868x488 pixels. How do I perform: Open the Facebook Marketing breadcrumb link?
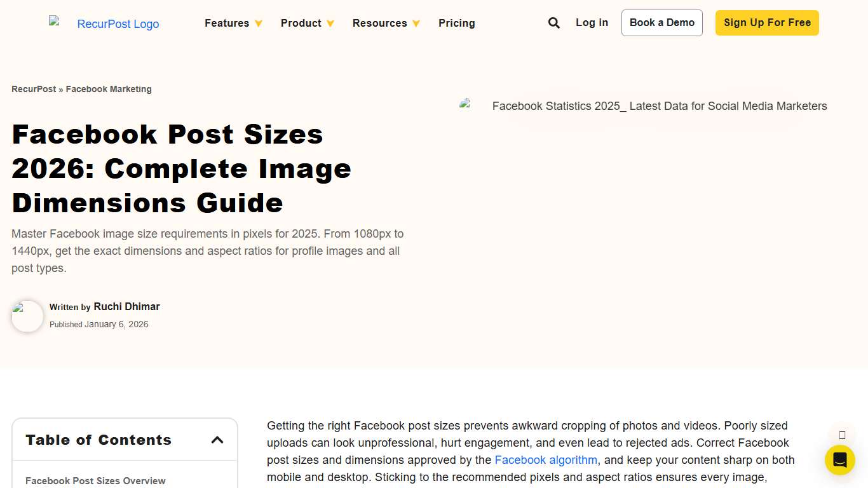[109, 89]
